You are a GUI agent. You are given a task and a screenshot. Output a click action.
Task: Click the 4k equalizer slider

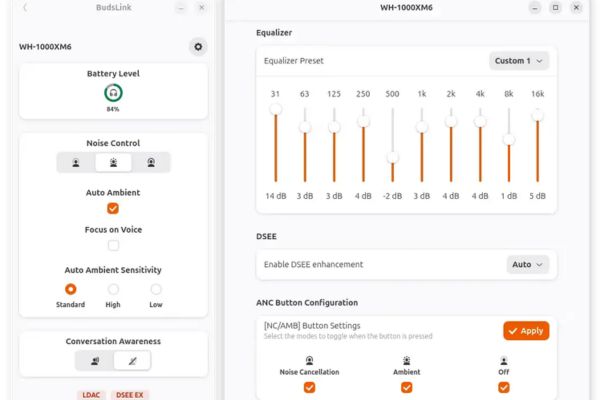click(480, 145)
